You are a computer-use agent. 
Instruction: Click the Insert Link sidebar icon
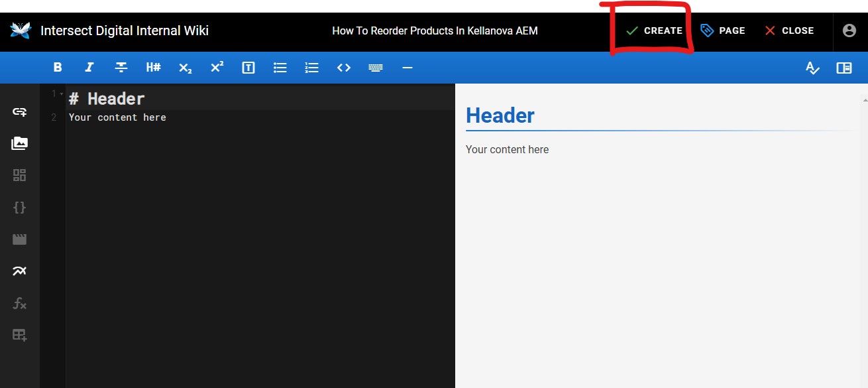(20, 111)
